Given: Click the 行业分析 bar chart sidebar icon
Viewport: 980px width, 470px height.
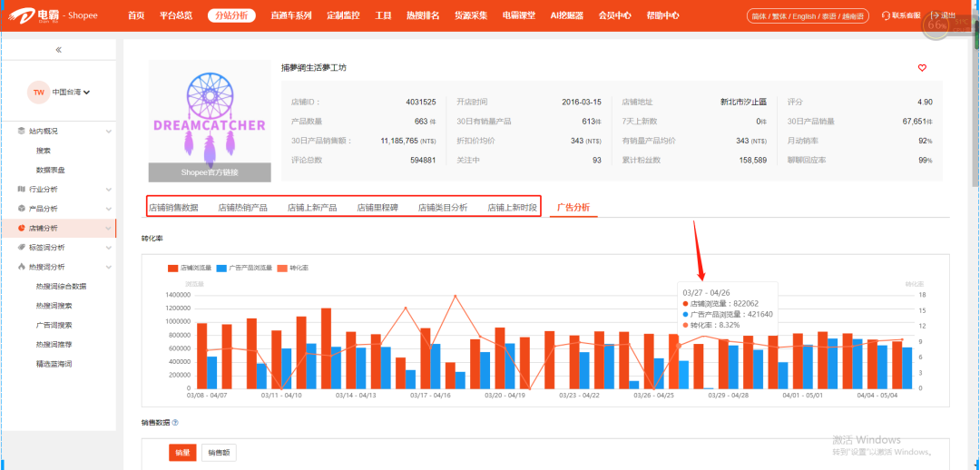Looking at the screenshot, I should [22, 189].
